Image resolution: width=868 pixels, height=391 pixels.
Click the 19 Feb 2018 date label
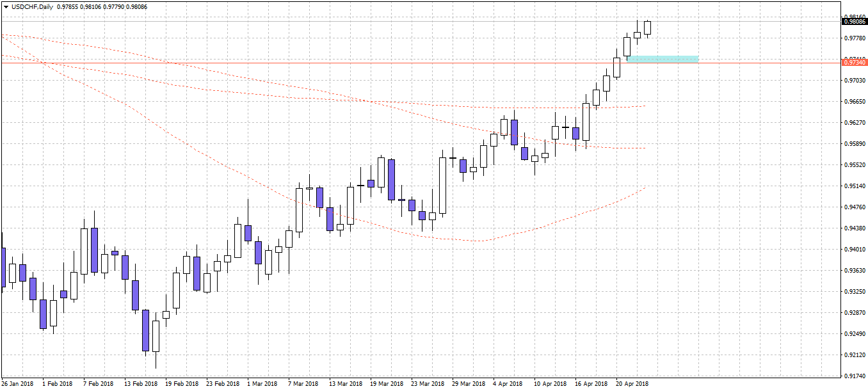[x=182, y=384]
